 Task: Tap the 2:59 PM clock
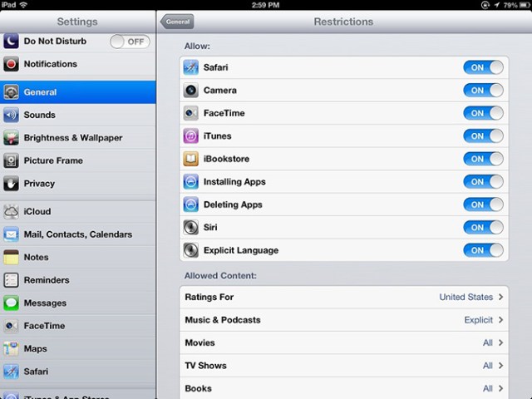coord(265,5)
